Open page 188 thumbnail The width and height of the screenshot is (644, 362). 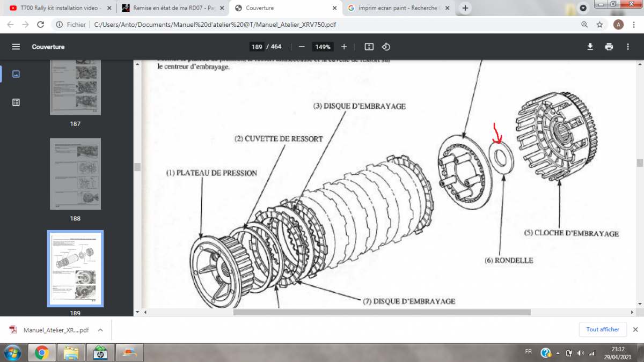(75, 173)
